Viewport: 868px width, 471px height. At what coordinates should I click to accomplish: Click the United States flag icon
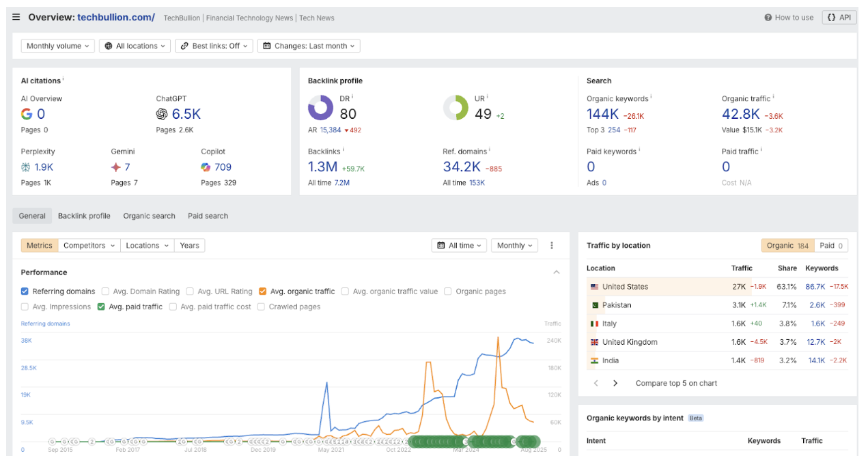(594, 287)
